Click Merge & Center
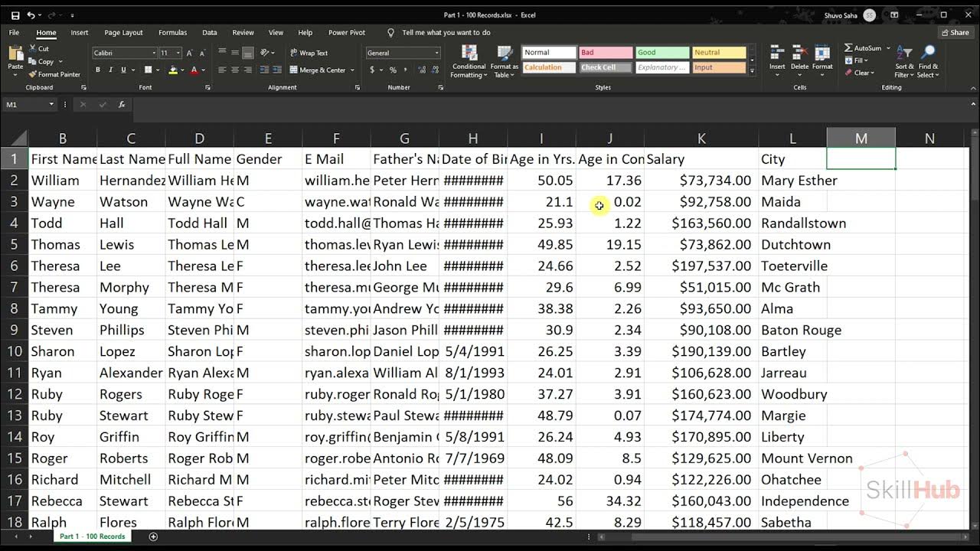This screenshot has height=551, width=980. [318, 70]
